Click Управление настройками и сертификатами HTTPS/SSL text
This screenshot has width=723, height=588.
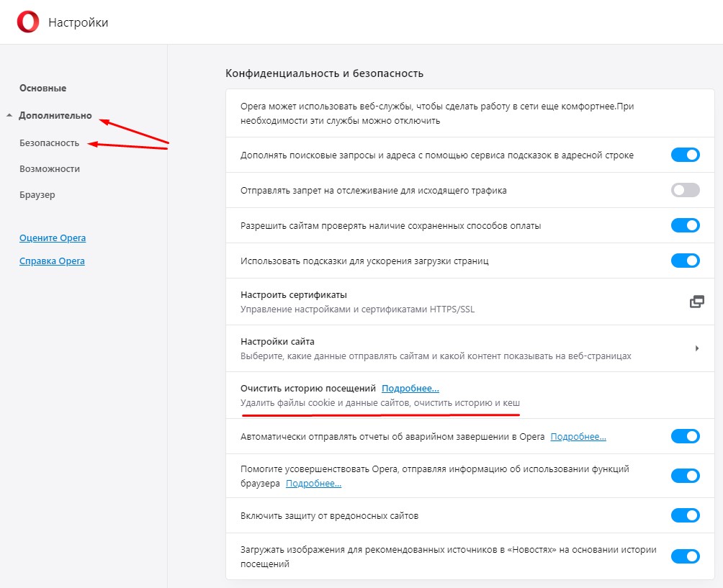(357, 309)
